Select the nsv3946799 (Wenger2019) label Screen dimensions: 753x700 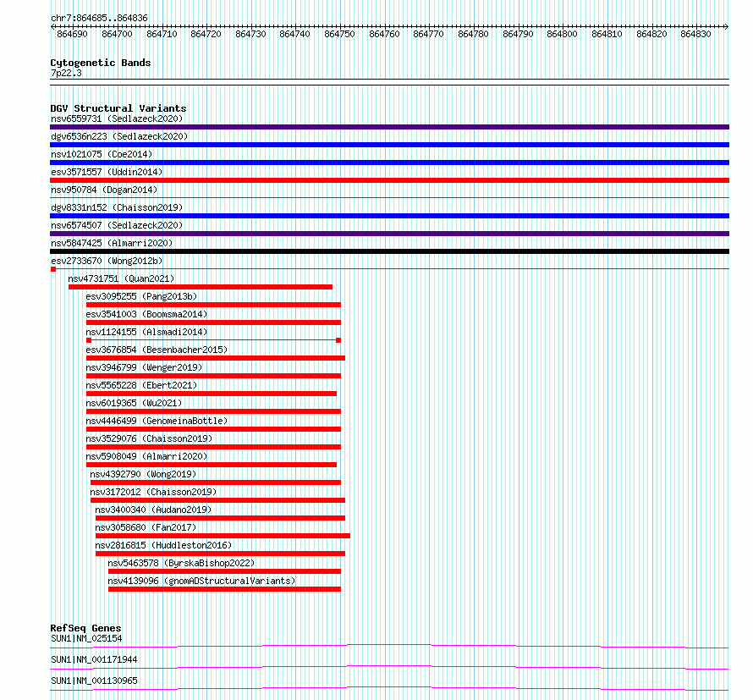click(144, 367)
